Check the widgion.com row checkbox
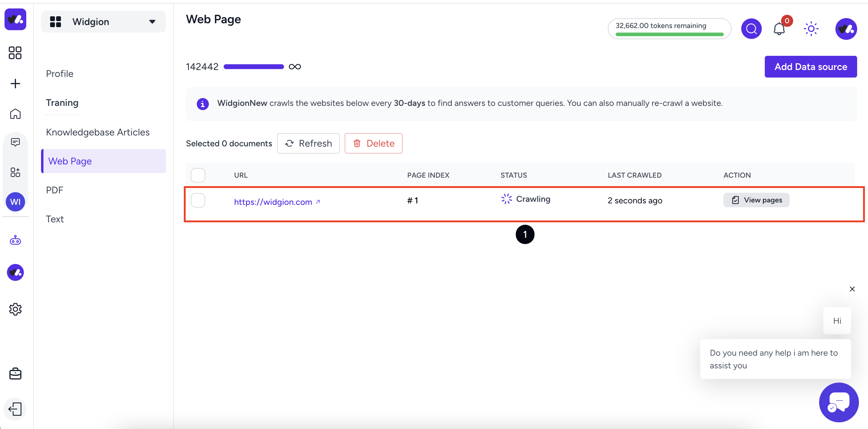The height and width of the screenshot is (429, 868). tap(198, 200)
